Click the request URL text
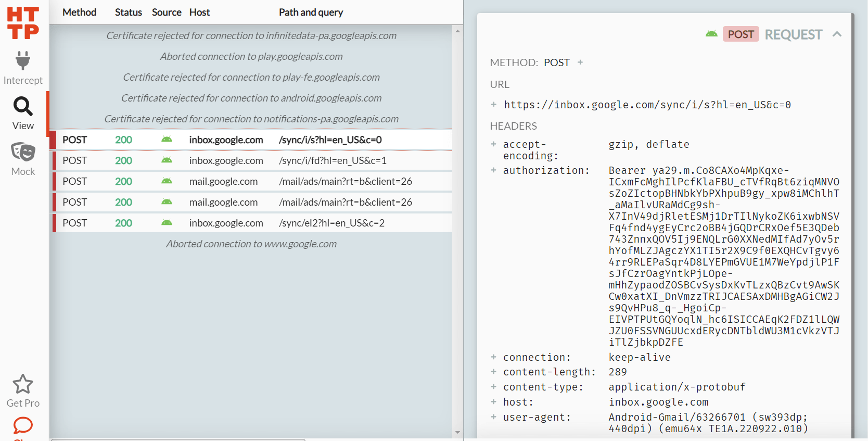The image size is (868, 441). [647, 105]
